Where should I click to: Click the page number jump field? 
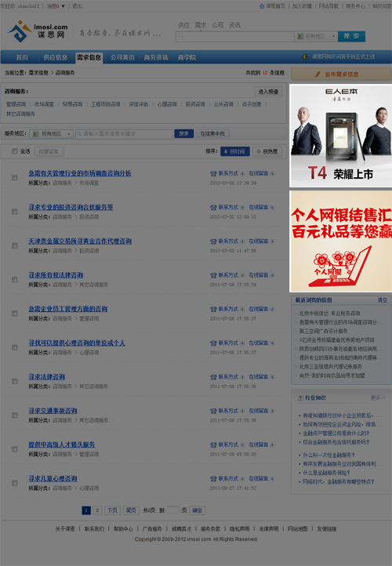click(172, 510)
